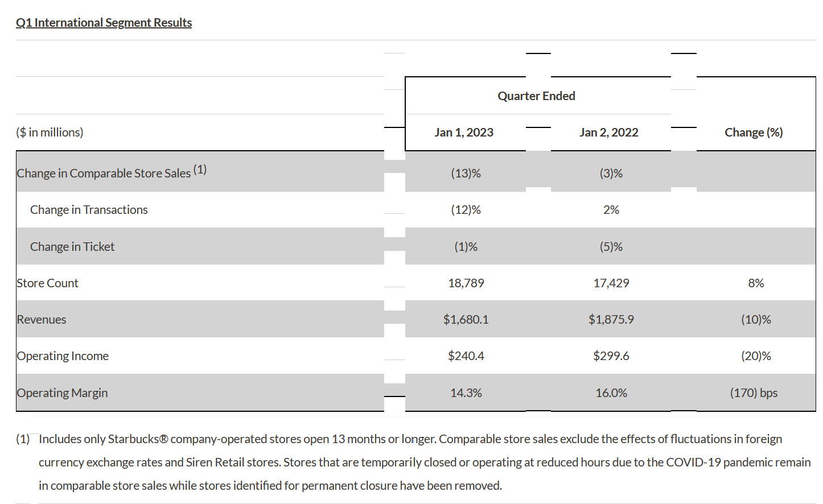The height and width of the screenshot is (504, 823).
Task: Click the Operating Margin row label
Action: click(62, 393)
